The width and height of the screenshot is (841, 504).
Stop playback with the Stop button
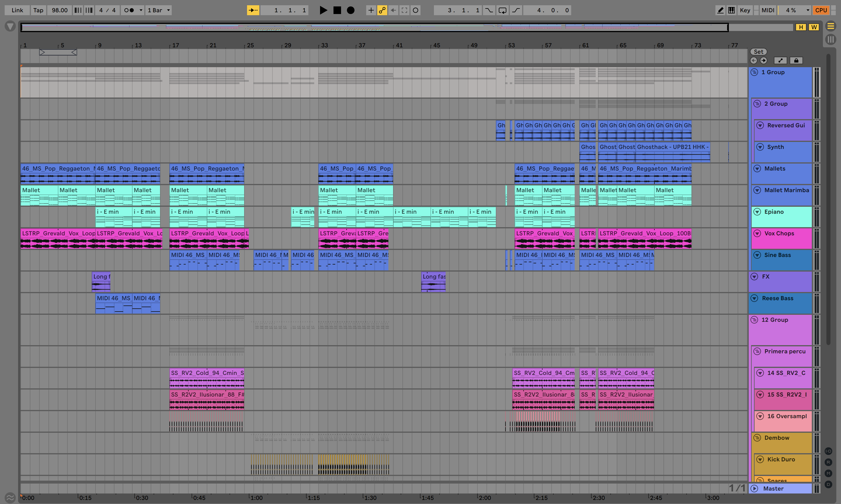(x=337, y=10)
